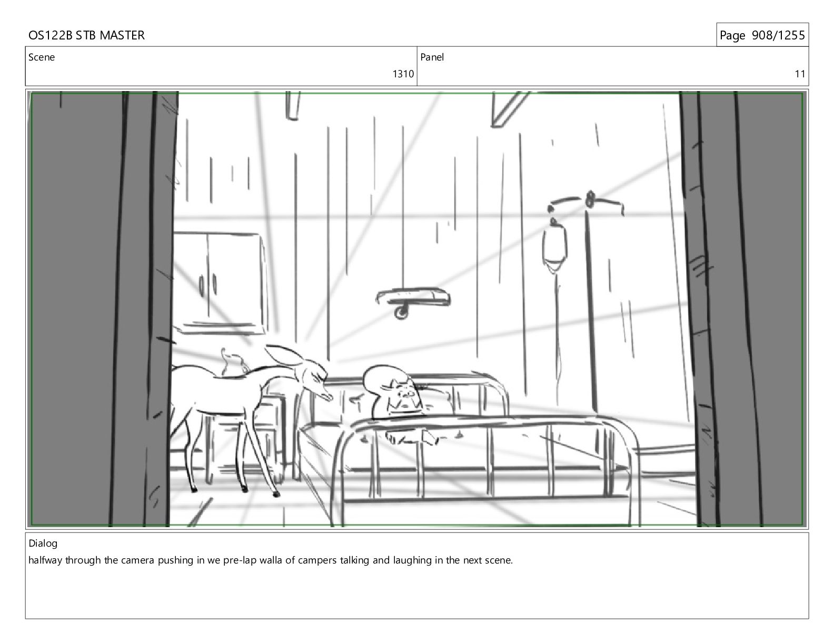Click the dialog text about camera pushing in
The image size is (834, 644).
(x=271, y=560)
